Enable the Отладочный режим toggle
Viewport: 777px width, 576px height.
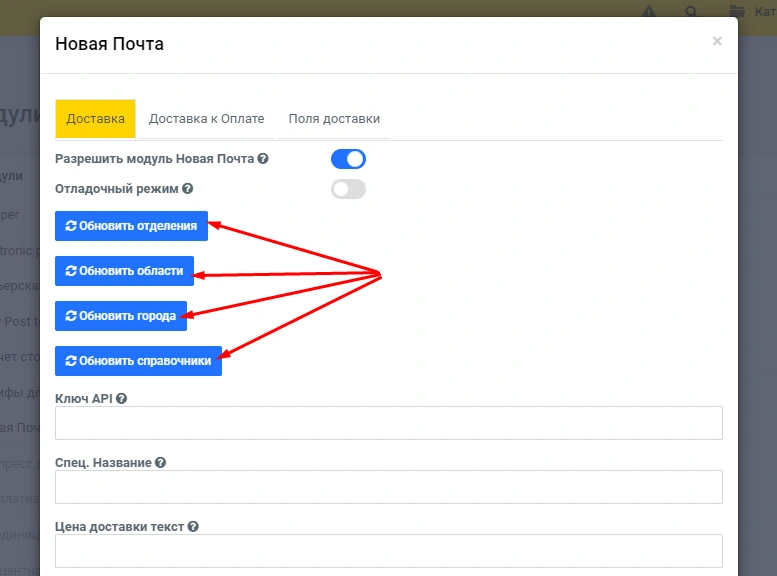(x=348, y=189)
